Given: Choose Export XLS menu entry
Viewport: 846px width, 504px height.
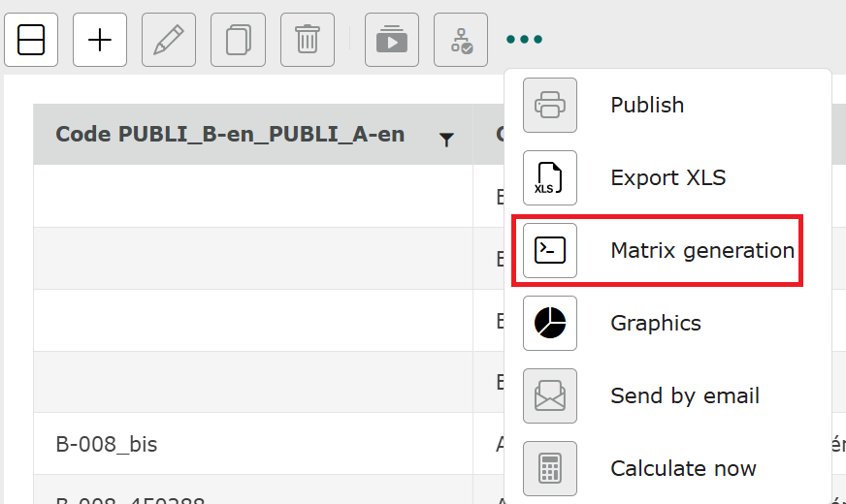Looking at the screenshot, I should [667, 177].
